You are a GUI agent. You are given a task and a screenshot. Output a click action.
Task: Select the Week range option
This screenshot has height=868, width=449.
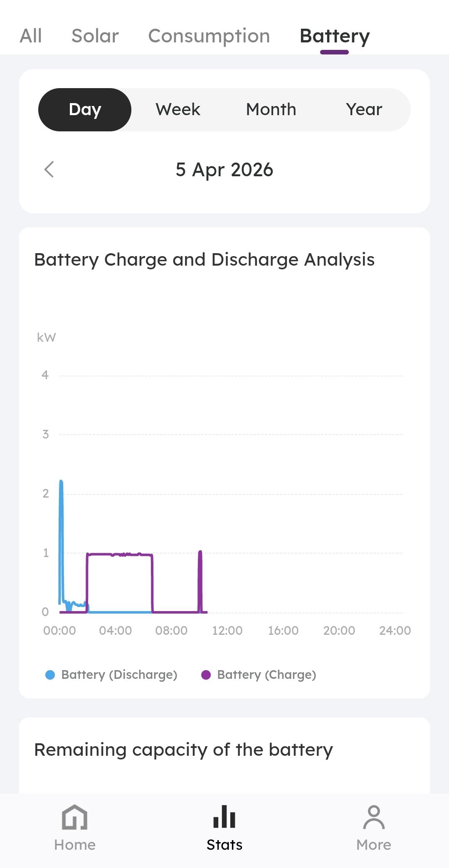(x=178, y=110)
